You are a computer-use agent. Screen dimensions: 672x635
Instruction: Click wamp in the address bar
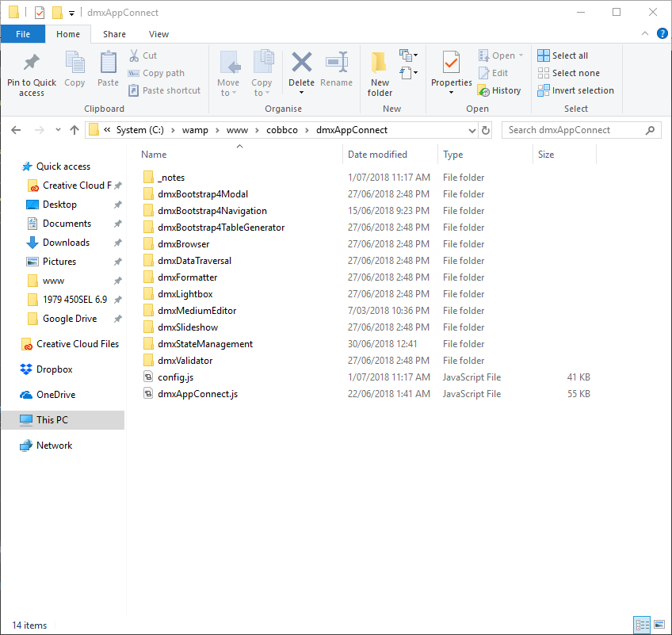tap(195, 130)
